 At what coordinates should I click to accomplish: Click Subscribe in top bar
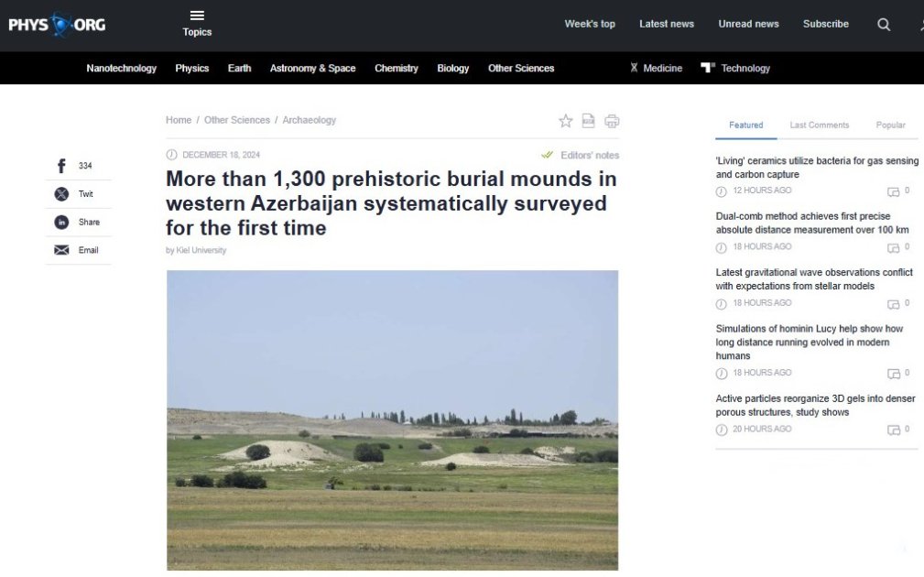(825, 25)
